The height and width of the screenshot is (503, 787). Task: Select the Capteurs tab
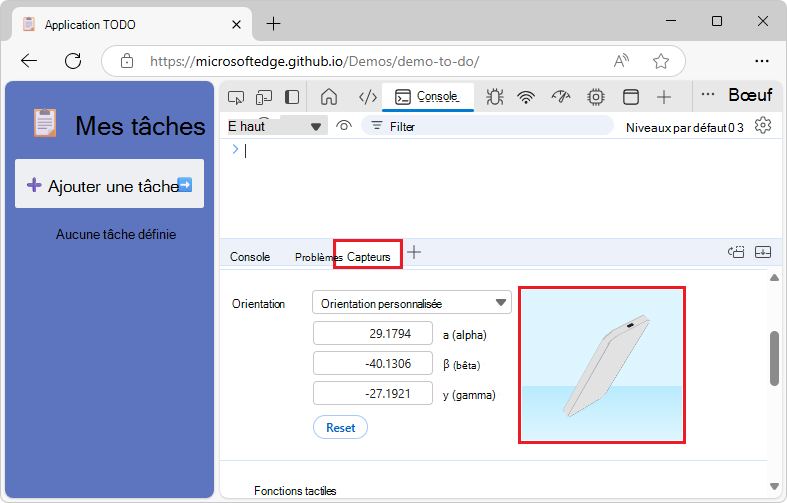point(368,257)
